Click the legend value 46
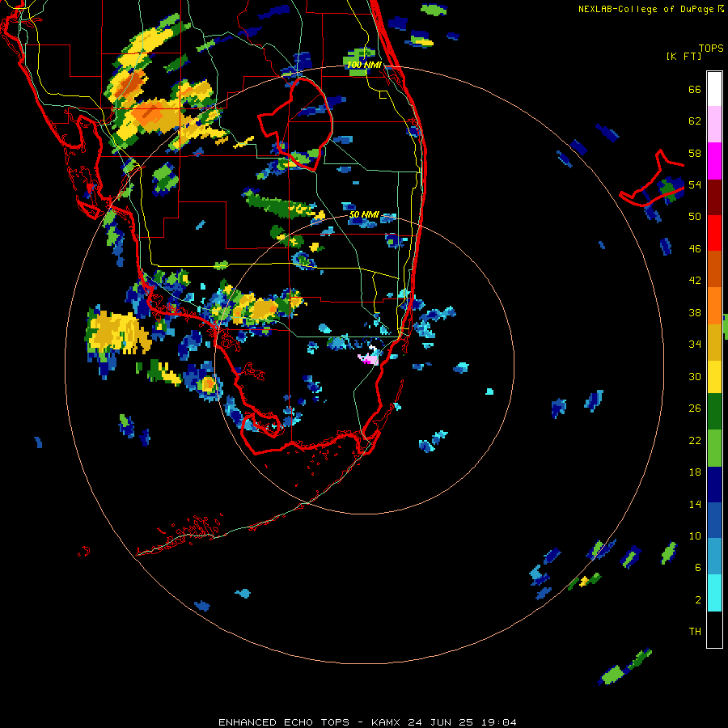The width and height of the screenshot is (728, 728). [x=695, y=249]
